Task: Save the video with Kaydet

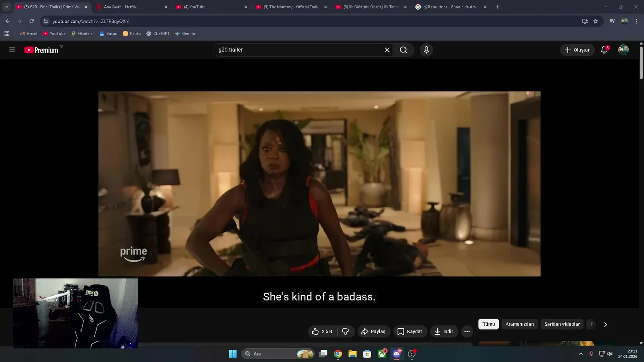Action: [410, 331]
